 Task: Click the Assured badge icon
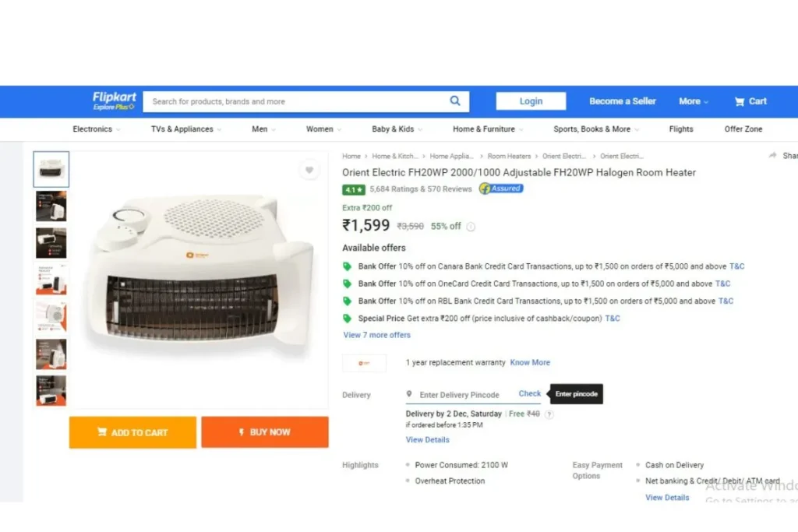(x=501, y=188)
